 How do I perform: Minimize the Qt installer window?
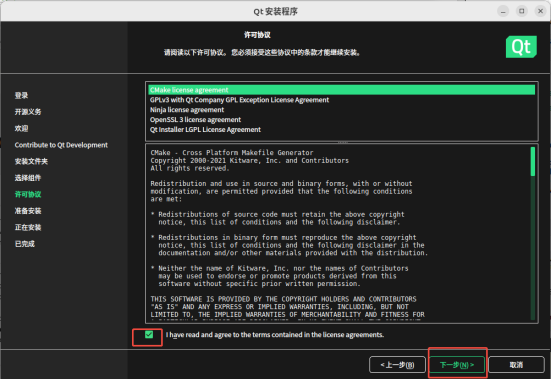(503, 11)
